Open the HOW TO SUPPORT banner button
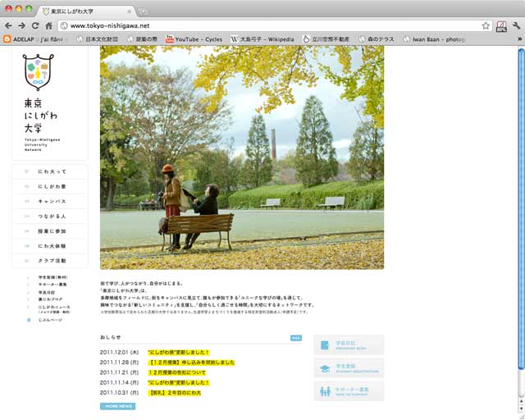The height and width of the screenshot is (420, 525). (349, 390)
